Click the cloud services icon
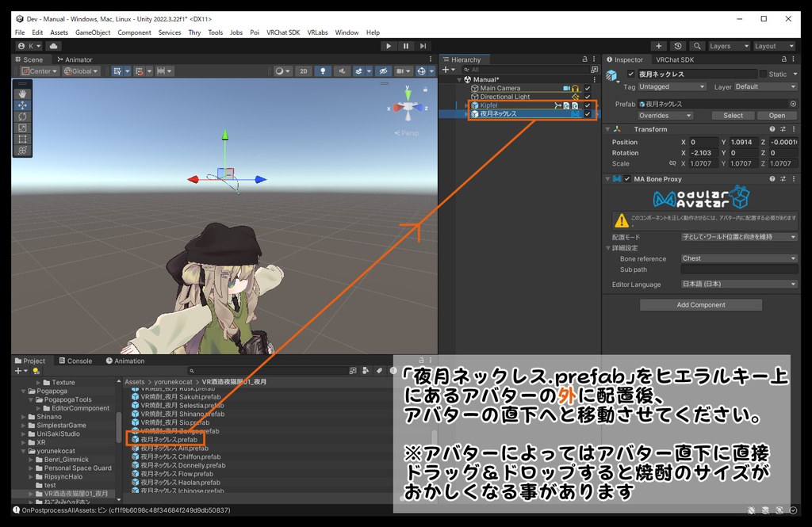812x527 pixels. click(x=54, y=46)
